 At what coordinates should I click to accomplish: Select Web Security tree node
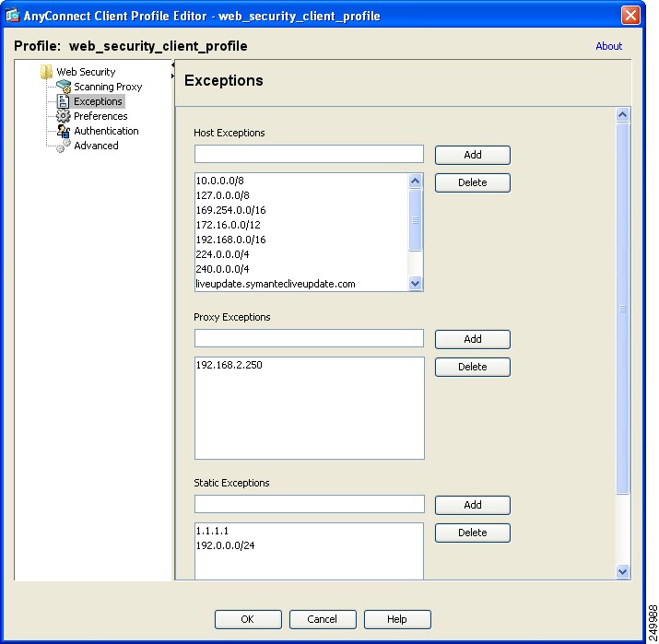pos(86,72)
